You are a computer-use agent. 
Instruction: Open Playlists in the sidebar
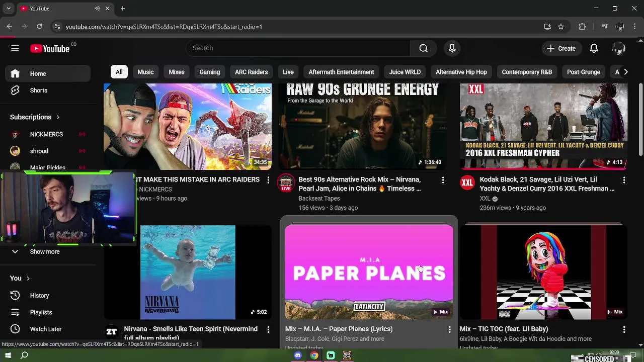point(48,312)
